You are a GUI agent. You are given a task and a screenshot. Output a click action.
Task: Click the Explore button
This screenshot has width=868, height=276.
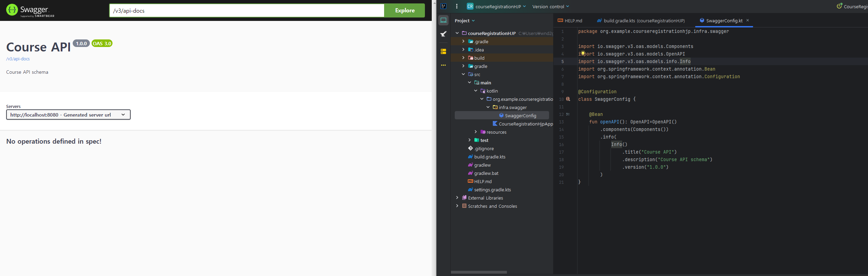[405, 10]
